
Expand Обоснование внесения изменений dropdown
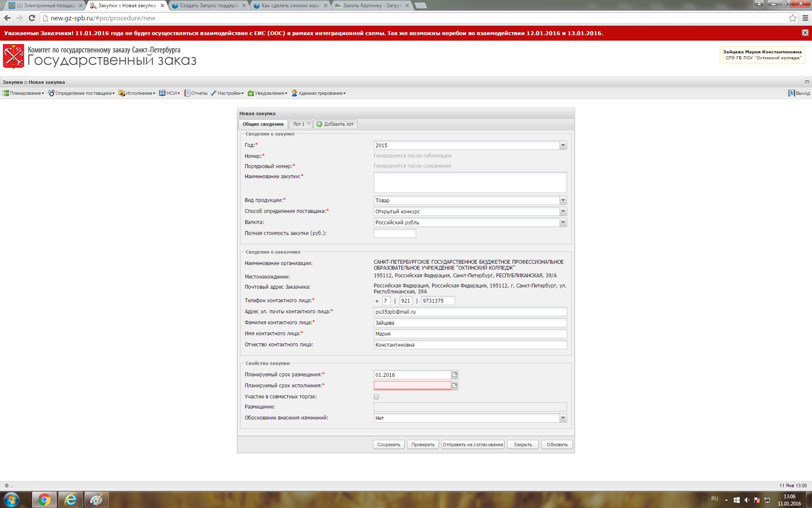click(x=563, y=418)
